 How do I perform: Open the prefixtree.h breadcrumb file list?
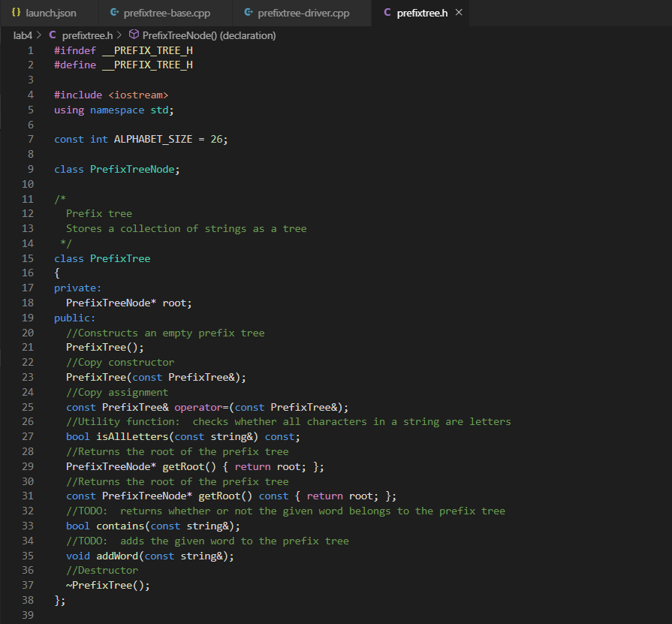pos(87,35)
